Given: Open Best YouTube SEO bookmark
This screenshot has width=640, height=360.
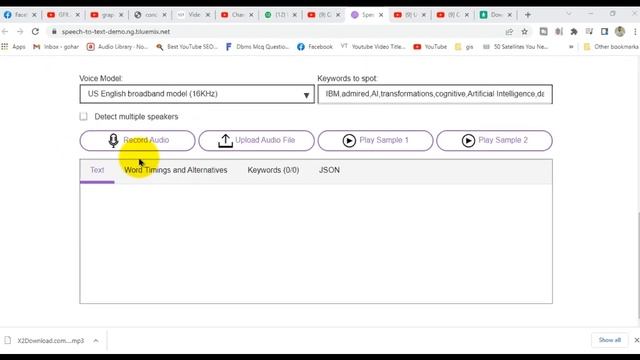Looking at the screenshot, I should (187, 47).
